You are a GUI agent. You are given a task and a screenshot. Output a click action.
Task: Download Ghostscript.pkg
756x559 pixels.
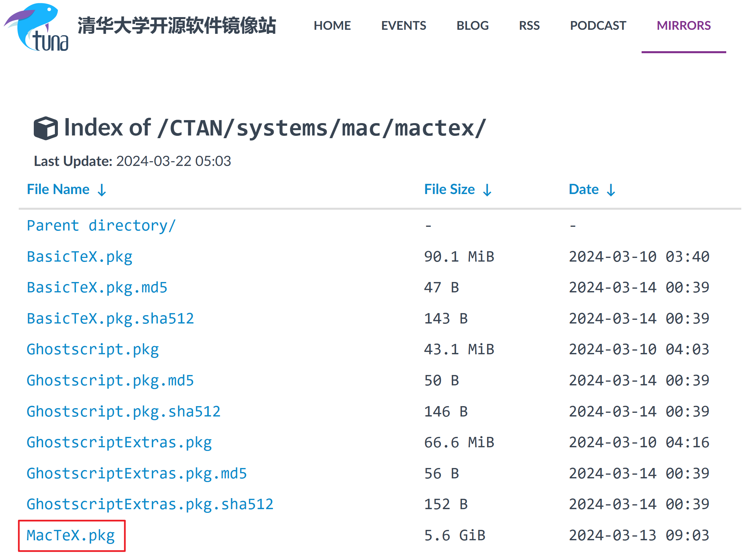pos(93,350)
